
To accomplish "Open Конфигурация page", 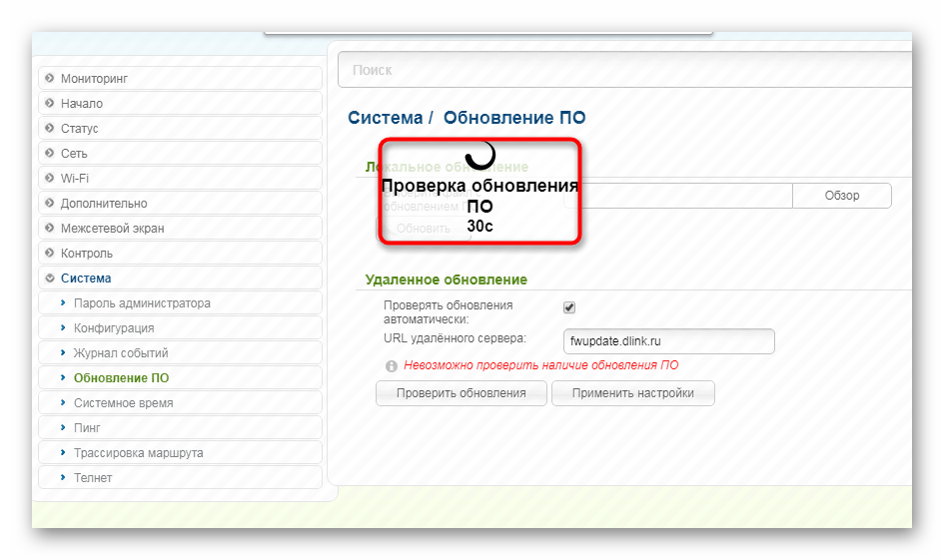I will point(180,327).
